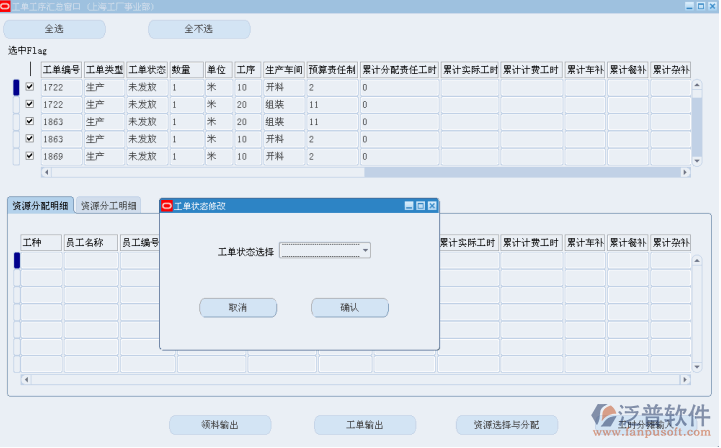The width and height of the screenshot is (721, 448).
Task: Click the 工单编号 cell showing 1869
Action: (x=61, y=156)
